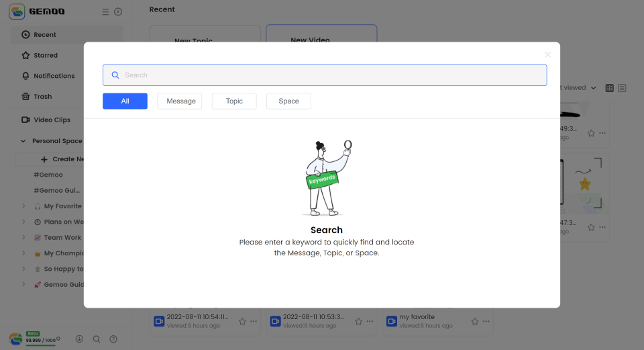The image size is (644, 350).
Task: Star the video ending 47:3...
Action: coord(591,228)
